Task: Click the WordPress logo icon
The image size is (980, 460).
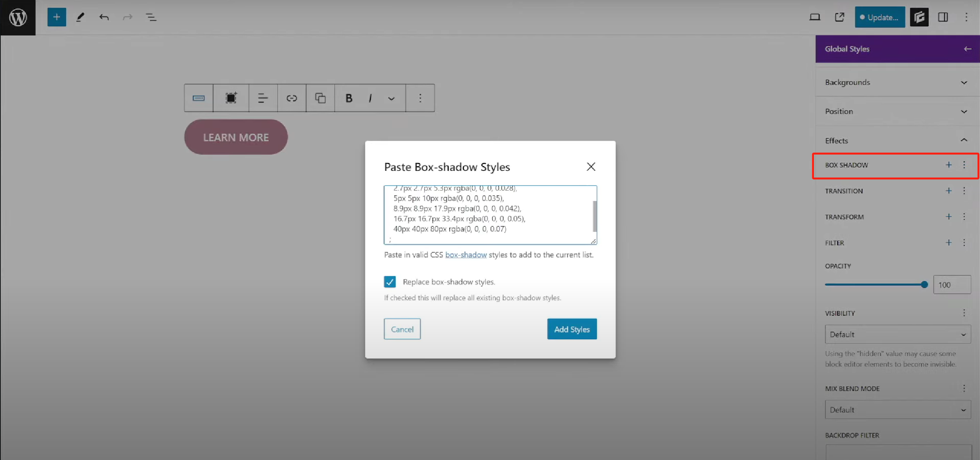Action: click(18, 17)
